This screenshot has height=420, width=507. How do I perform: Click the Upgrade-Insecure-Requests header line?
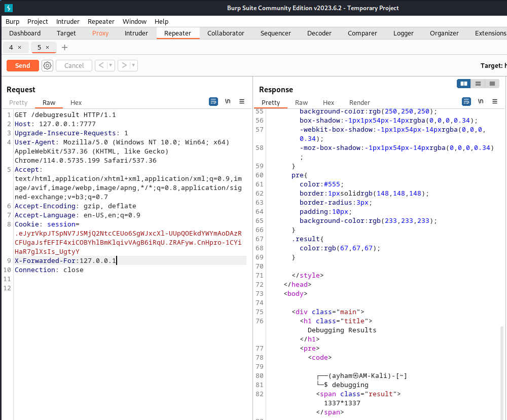[x=71, y=133]
